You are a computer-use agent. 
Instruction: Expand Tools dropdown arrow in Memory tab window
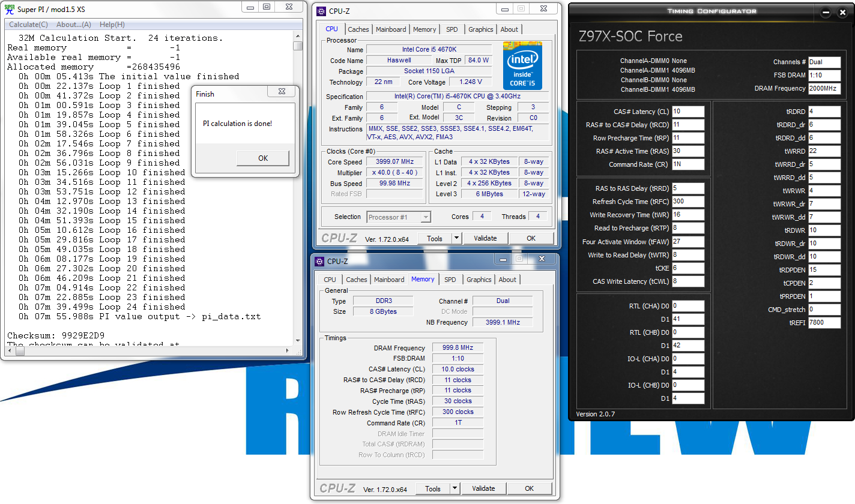[x=455, y=488]
